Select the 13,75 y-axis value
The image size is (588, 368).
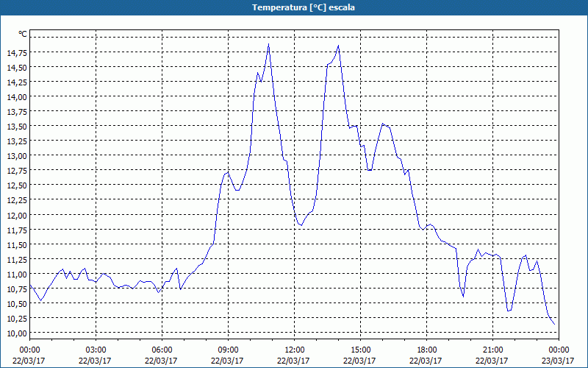[17, 111]
